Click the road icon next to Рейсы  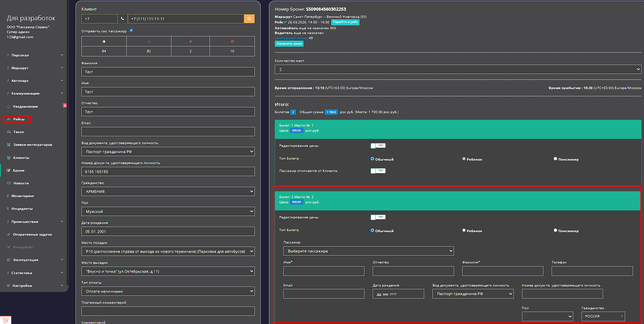point(9,119)
